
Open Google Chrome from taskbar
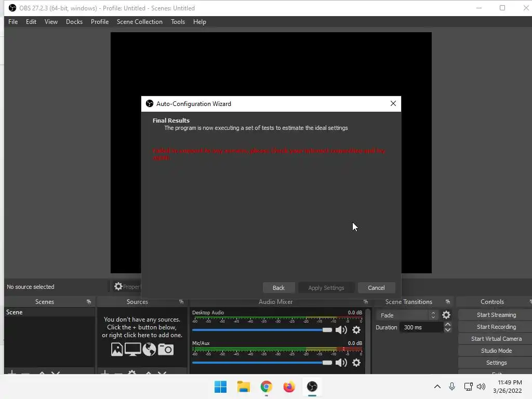267,387
